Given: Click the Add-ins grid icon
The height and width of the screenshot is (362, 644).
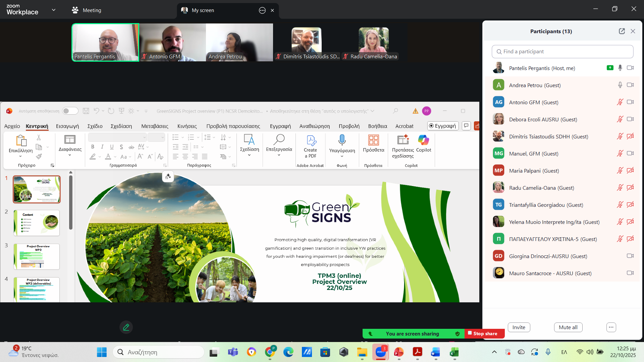Looking at the screenshot, I should click(x=373, y=140).
